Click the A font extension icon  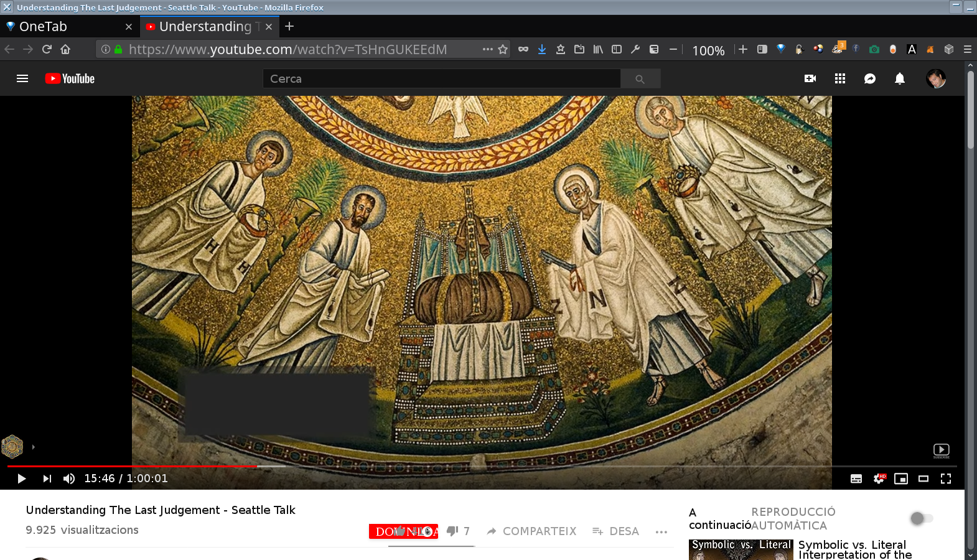(x=912, y=49)
